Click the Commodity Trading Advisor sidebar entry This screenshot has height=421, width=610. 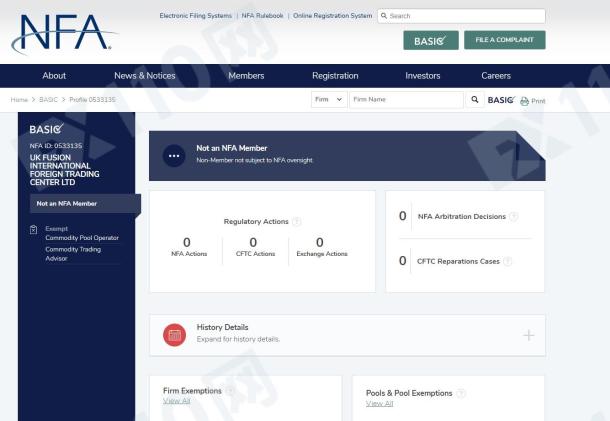pos(73,254)
